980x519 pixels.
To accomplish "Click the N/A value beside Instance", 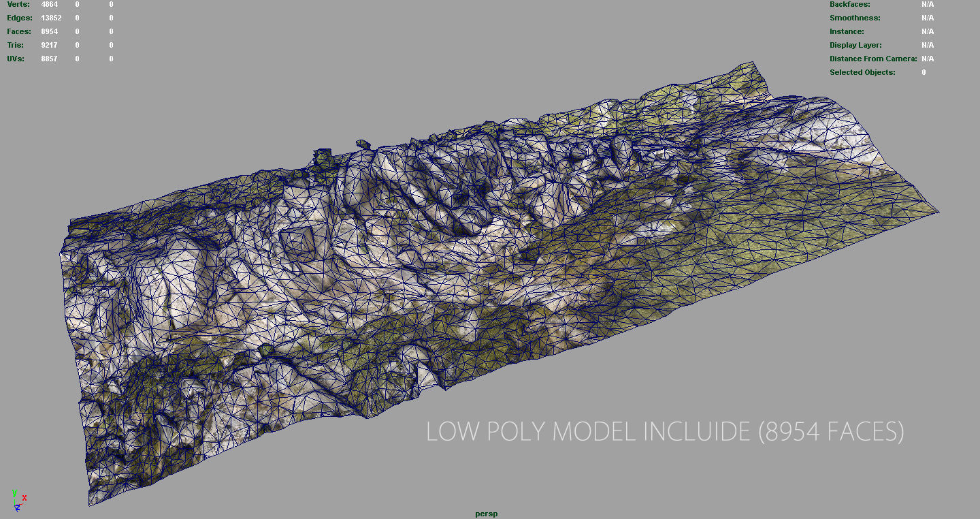I will click(x=928, y=31).
